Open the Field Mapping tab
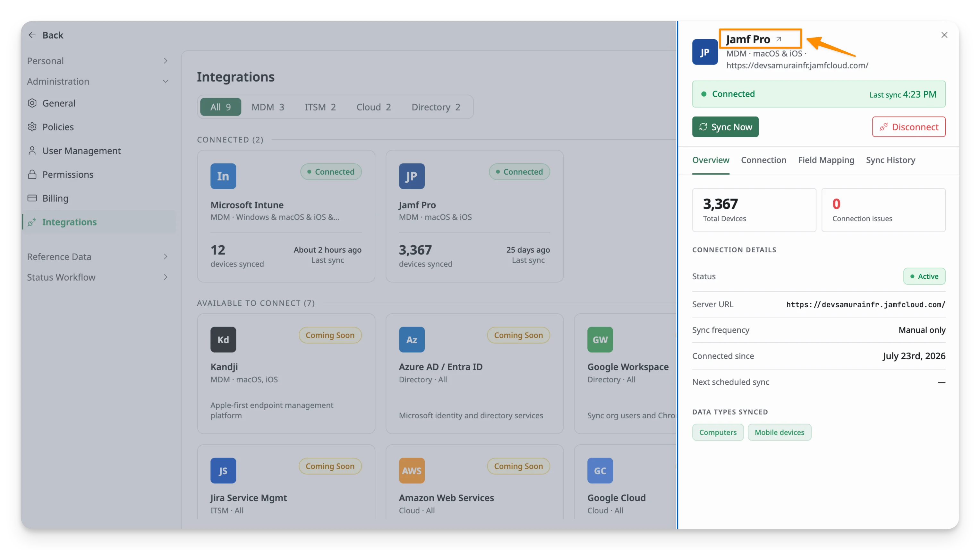The image size is (980, 550). [x=826, y=160]
